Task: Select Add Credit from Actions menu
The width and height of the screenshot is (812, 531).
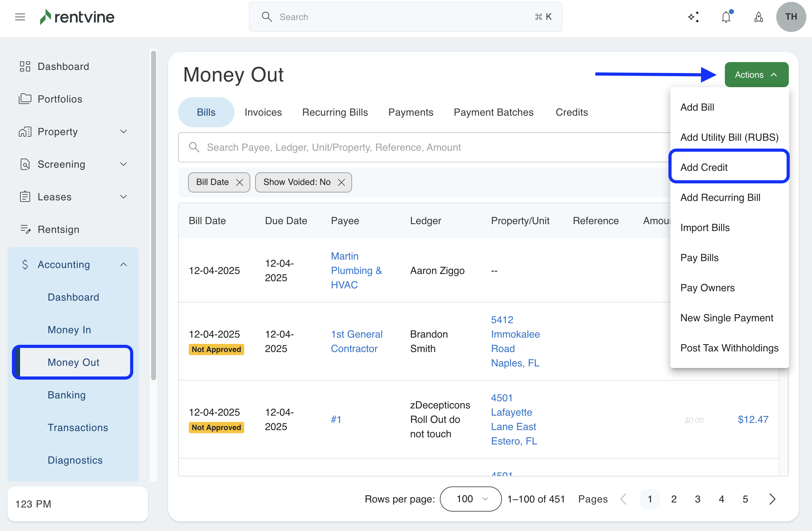Action: point(704,167)
